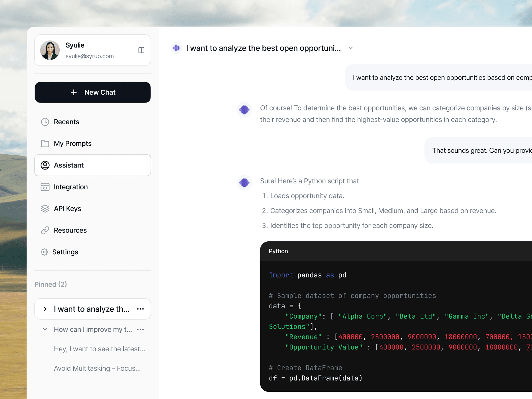
Task: Open 'Avoid Multitasking – Focus...' message
Action: pyautogui.click(x=97, y=368)
